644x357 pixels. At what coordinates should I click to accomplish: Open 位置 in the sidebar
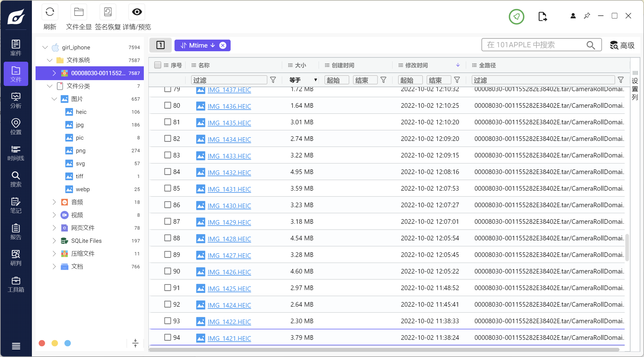16,126
